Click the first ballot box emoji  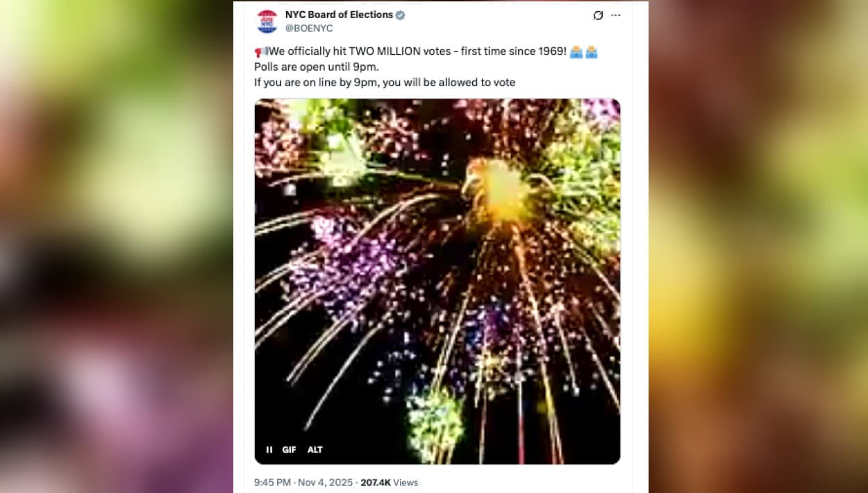[x=576, y=52]
